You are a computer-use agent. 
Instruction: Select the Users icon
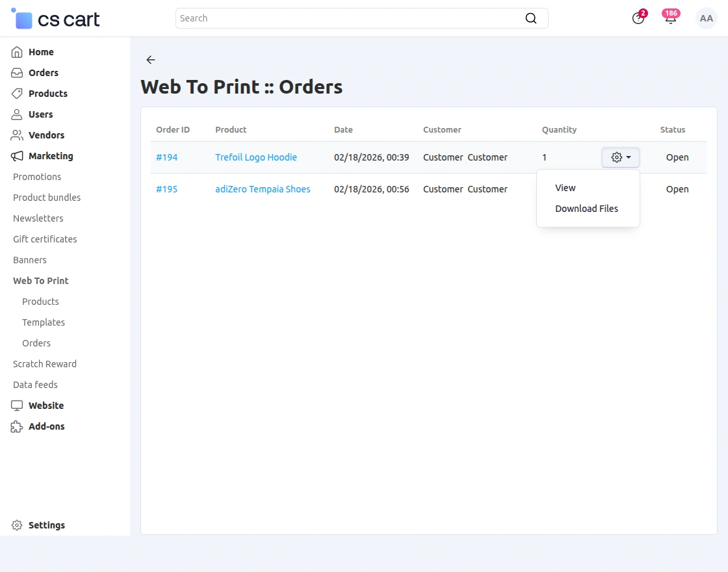click(x=16, y=114)
